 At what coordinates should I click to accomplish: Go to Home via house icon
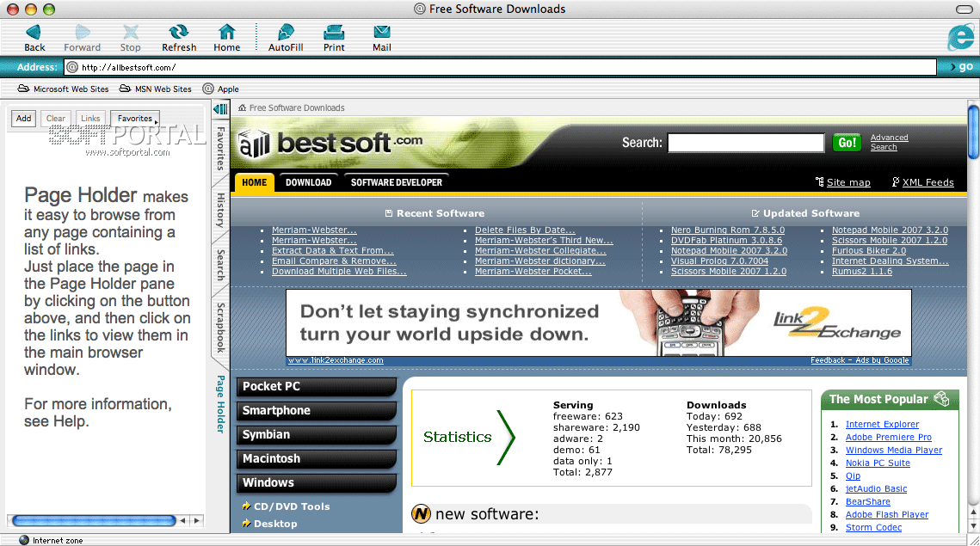point(226,32)
